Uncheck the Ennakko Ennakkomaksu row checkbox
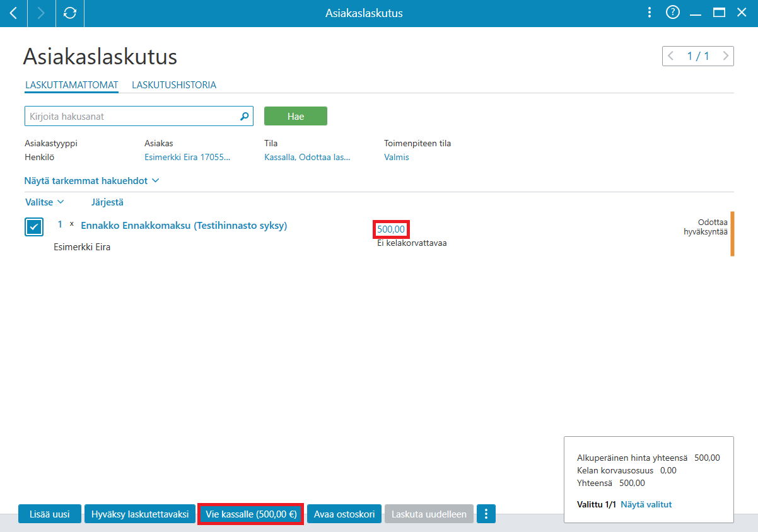Viewport: 758px width, 532px height. click(x=34, y=227)
